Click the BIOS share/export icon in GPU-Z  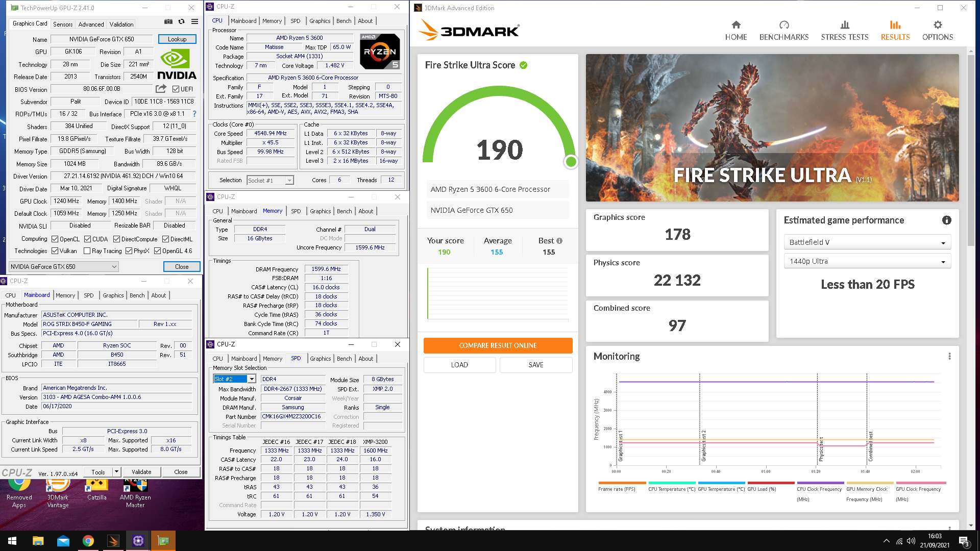(x=161, y=89)
